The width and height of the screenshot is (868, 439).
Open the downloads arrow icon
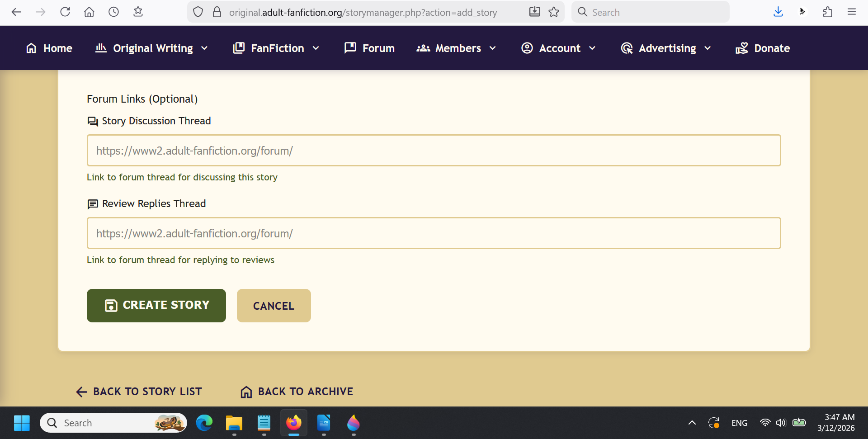[778, 12]
